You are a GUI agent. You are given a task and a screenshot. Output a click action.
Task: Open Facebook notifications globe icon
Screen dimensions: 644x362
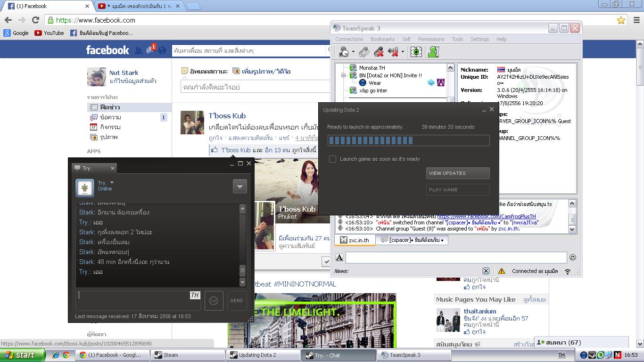[162, 50]
